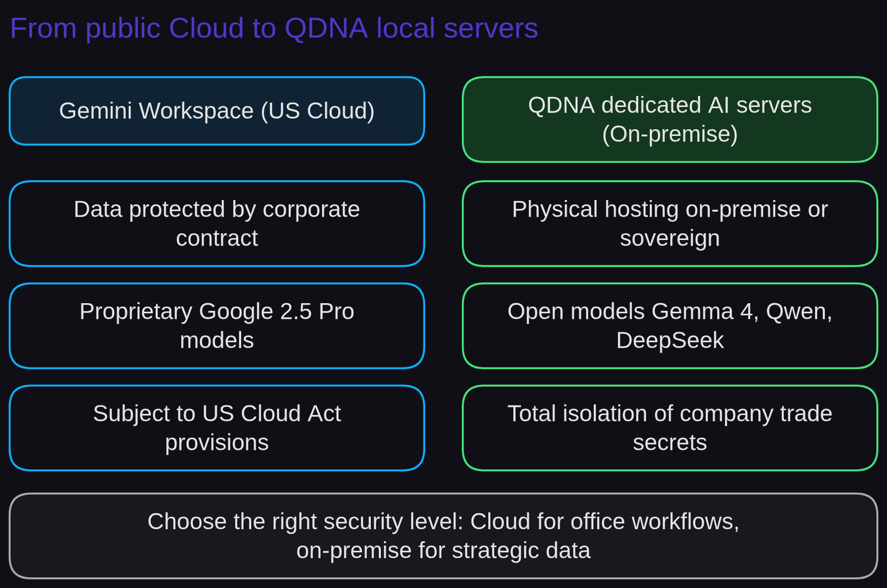Image resolution: width=887 pixels, height=588 pixels.
Task: Click the title "From public Cloud to QDNA local servers"
Action: (x=274, y=28)
